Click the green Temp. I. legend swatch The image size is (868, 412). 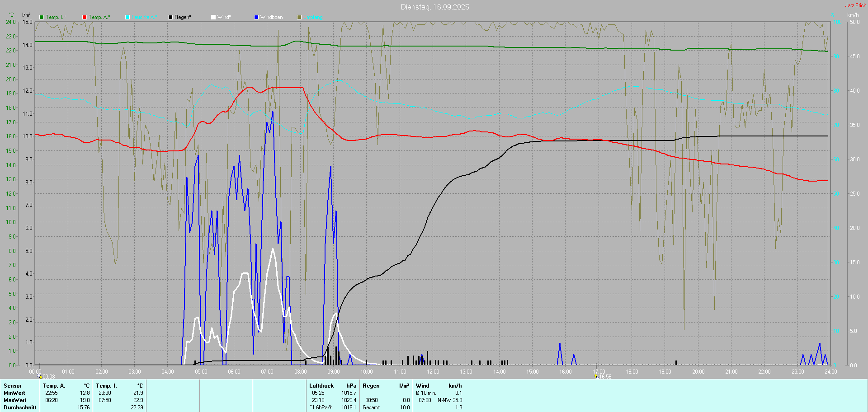point(42,17)
